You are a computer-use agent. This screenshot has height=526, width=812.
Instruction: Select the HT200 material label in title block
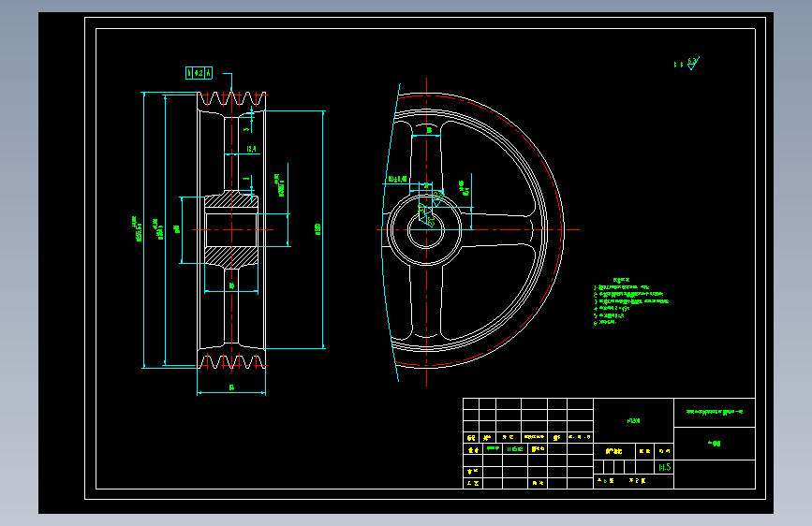(633, 421)
